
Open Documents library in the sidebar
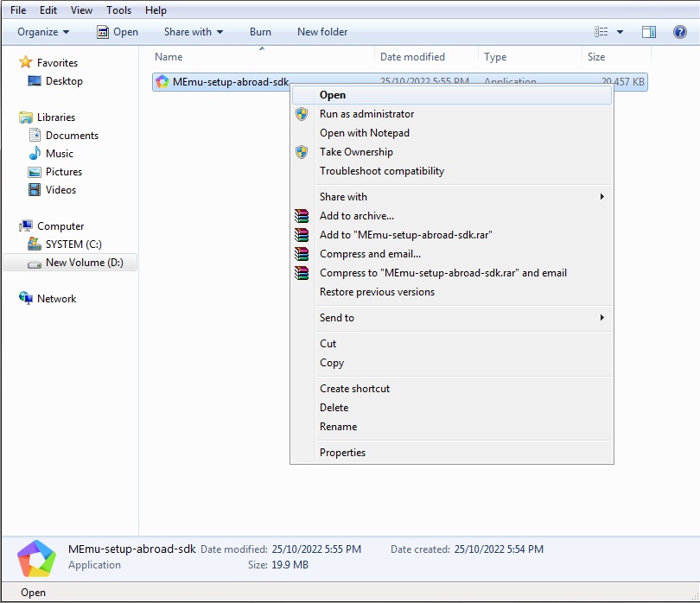(72, 136)
